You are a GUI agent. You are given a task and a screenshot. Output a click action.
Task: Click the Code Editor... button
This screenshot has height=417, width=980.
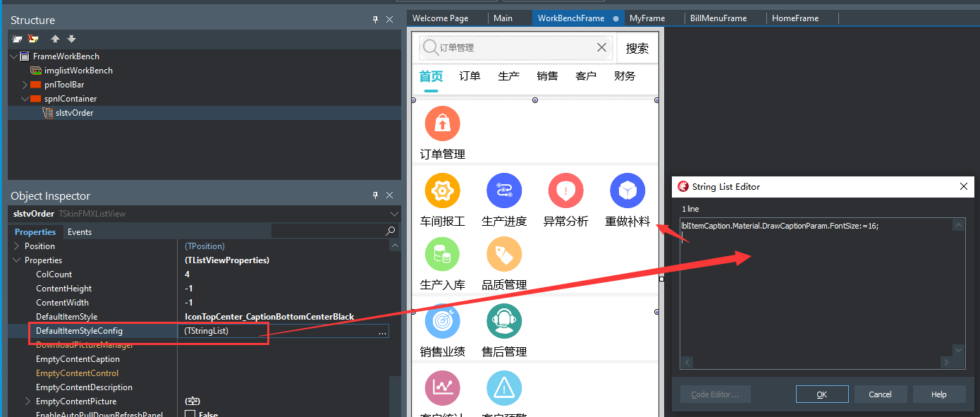[715, 394]
